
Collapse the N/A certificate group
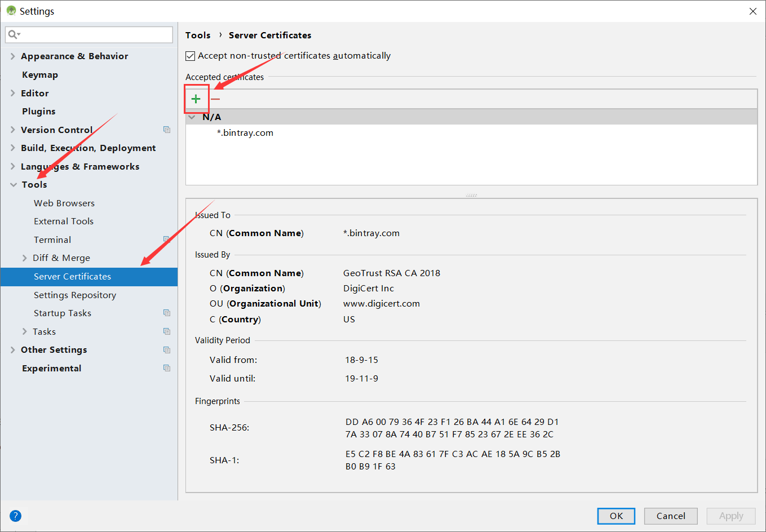pyautogui.click(x=192, y=117)
